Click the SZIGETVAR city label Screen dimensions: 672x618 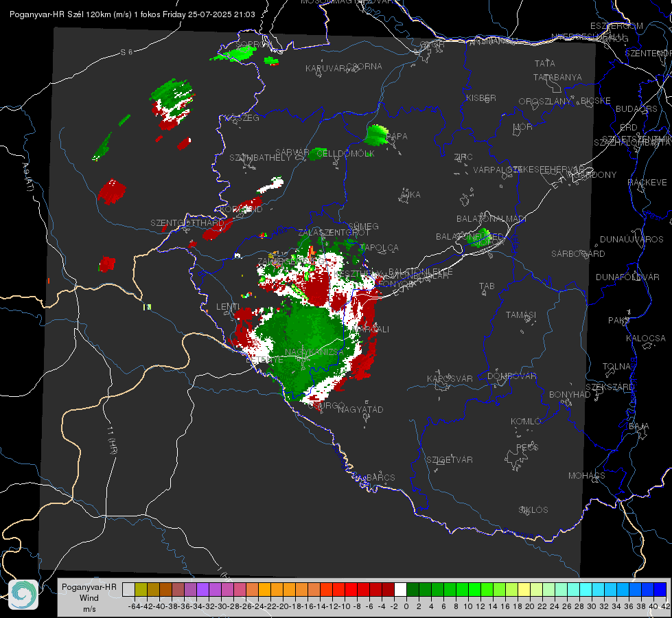tap(449, 460)
